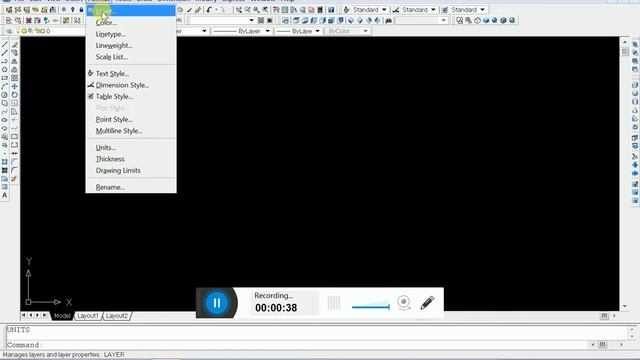Image resolution: width=640 pixels, height=360 pixels.
Task: Click the last layout tab navigation arrow
Action: (44, 316)
